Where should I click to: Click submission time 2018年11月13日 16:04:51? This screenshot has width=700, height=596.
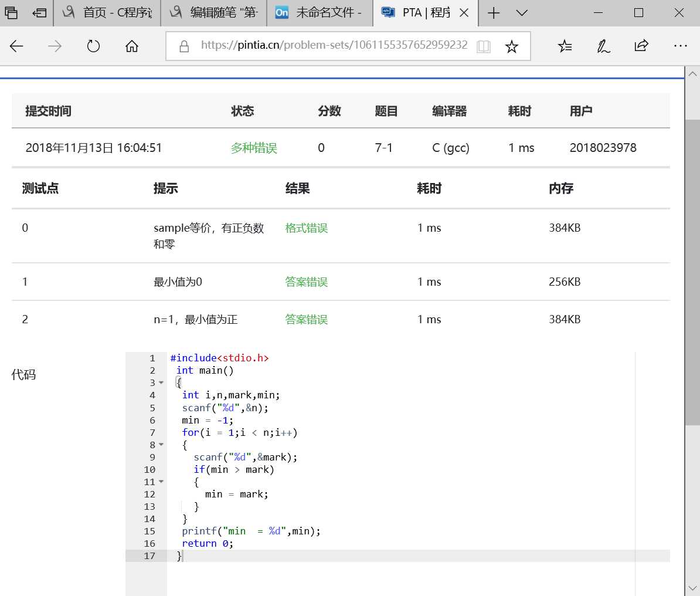[x=94, y=148]
